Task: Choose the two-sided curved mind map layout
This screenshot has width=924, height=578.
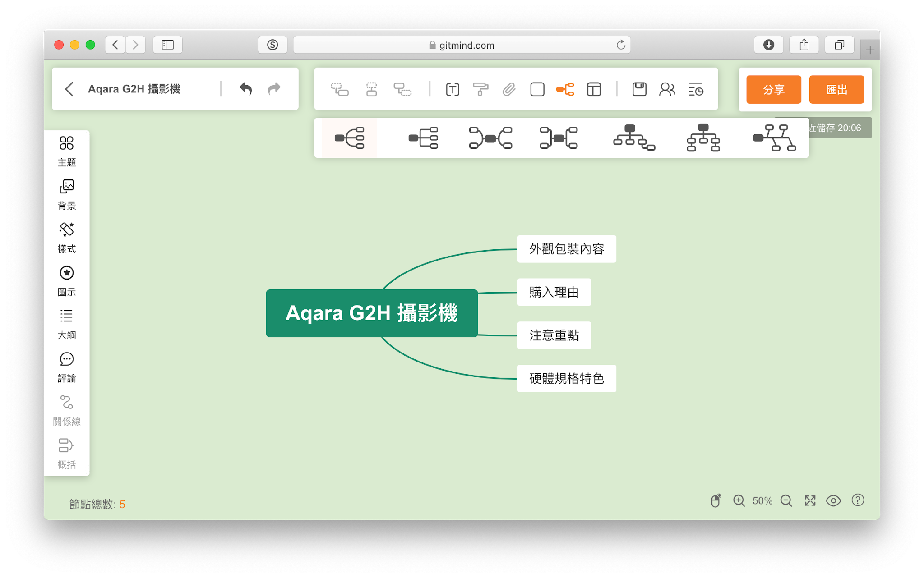Action: pyautogui.click(x=490, y=138)
